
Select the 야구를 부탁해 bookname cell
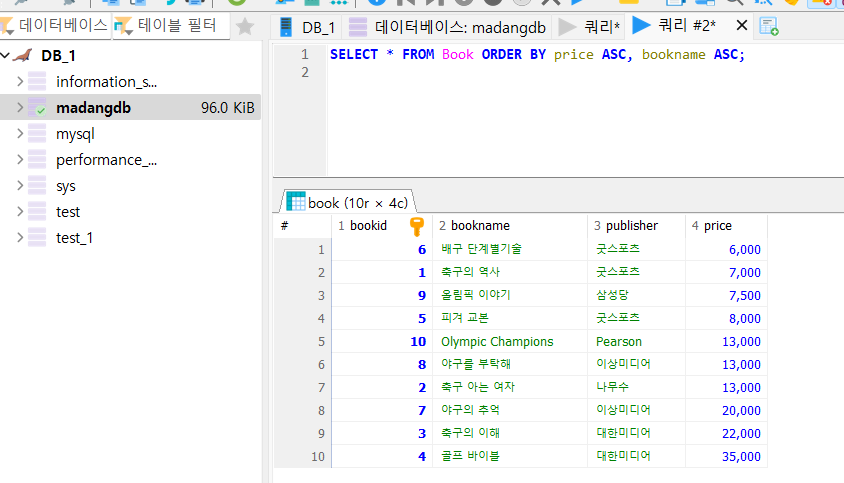[x=510, y=365]
